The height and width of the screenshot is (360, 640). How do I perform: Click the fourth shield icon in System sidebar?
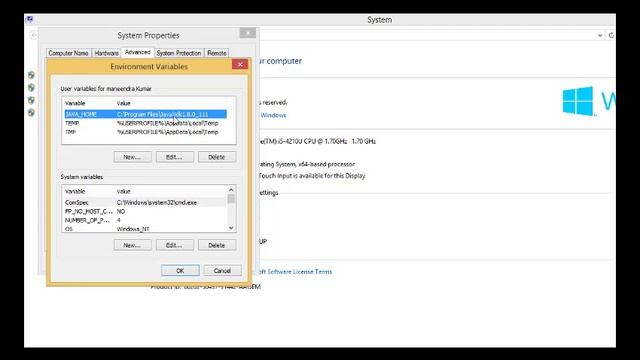point(31,113)
